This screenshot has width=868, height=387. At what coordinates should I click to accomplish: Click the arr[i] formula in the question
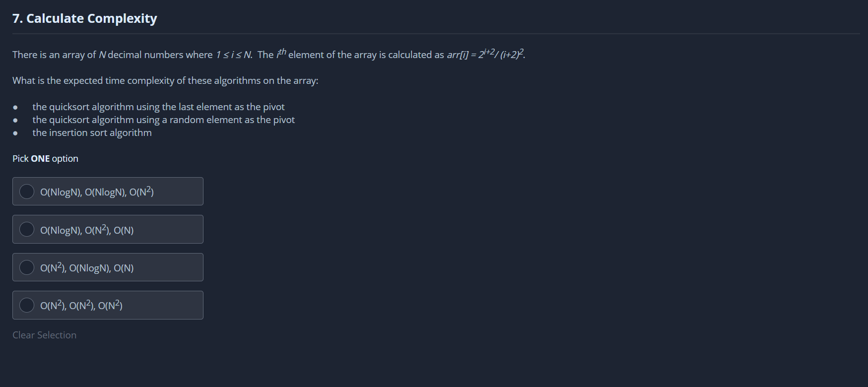pos(486,55)
